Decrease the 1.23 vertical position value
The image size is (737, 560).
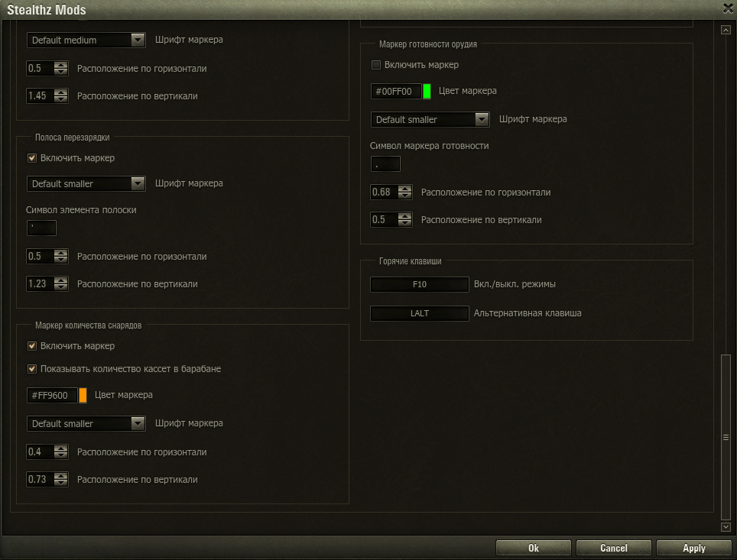pyautogui.click(x=60, y=287)
